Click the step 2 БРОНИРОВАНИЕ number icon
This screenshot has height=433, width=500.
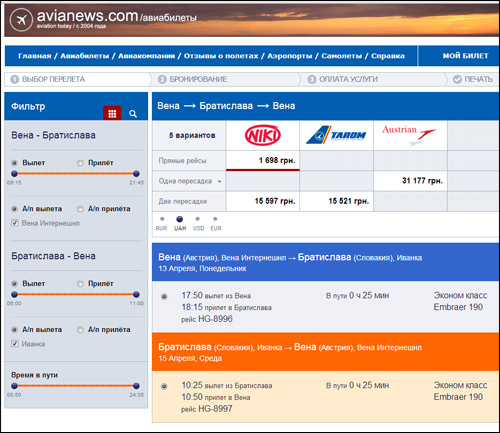(x=162, y=79)
